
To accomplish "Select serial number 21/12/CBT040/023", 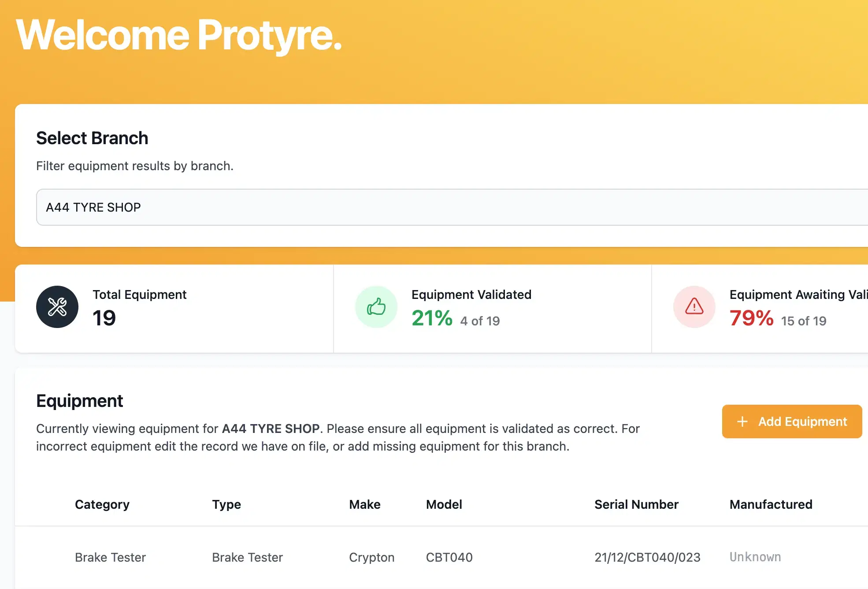I will pyautogui.click(x=648, y=557).
